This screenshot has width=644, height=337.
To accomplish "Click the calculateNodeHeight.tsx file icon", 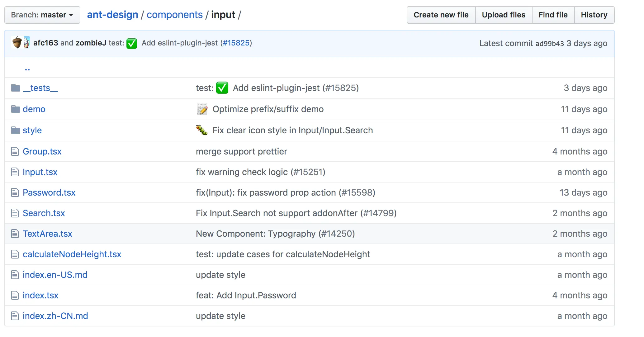I will click(x=15, y=254).
